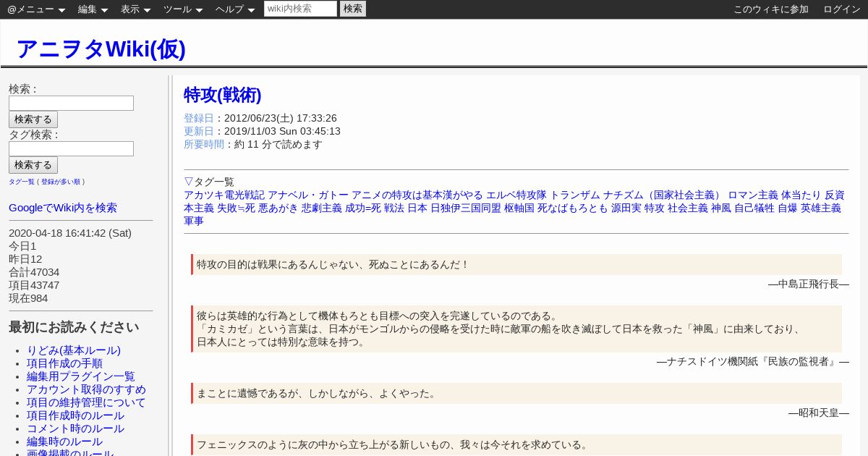This screenshot has height=456, width=868.
Task: Open the ロマン主義 tag
Action: [753, 195]
